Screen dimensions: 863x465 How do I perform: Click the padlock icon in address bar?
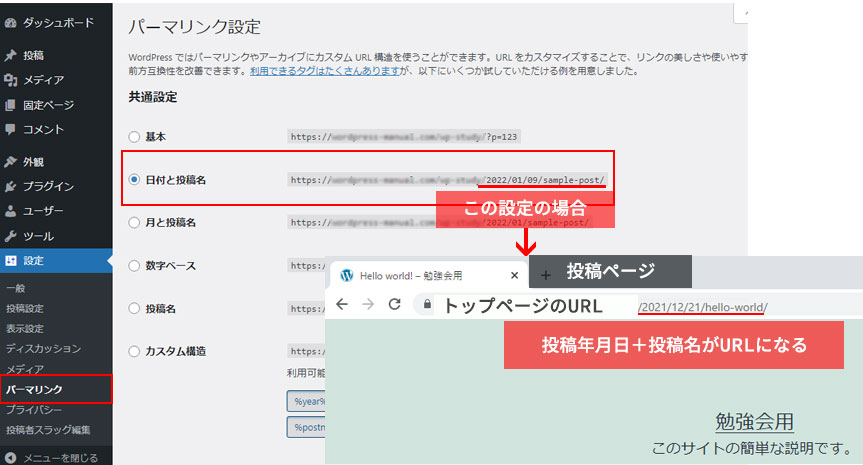pyautogui.click(x=427, y=304)
